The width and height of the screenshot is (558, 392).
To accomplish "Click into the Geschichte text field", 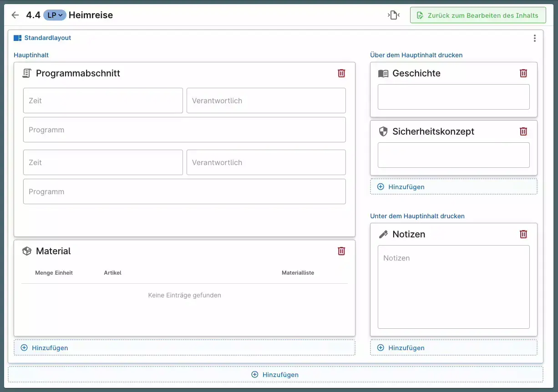I will [x=453, y=97].
